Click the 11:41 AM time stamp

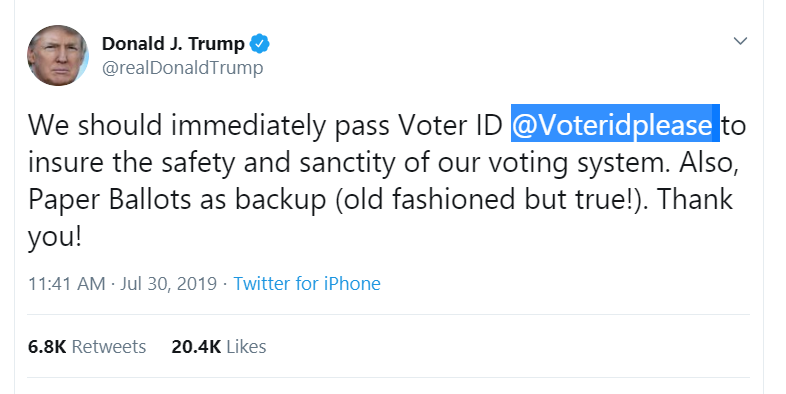pos(67,284)
